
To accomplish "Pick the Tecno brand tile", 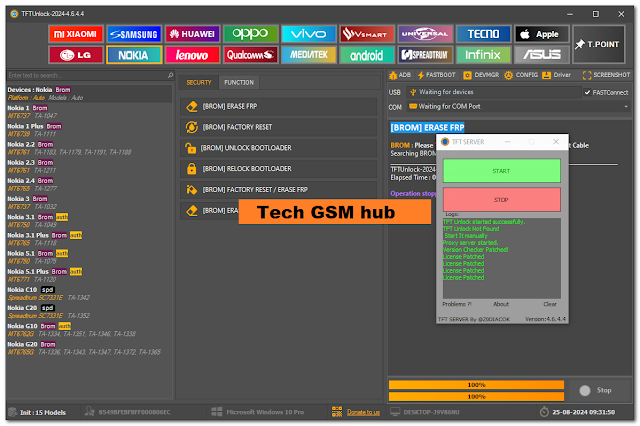I will (x=483, y=34).
